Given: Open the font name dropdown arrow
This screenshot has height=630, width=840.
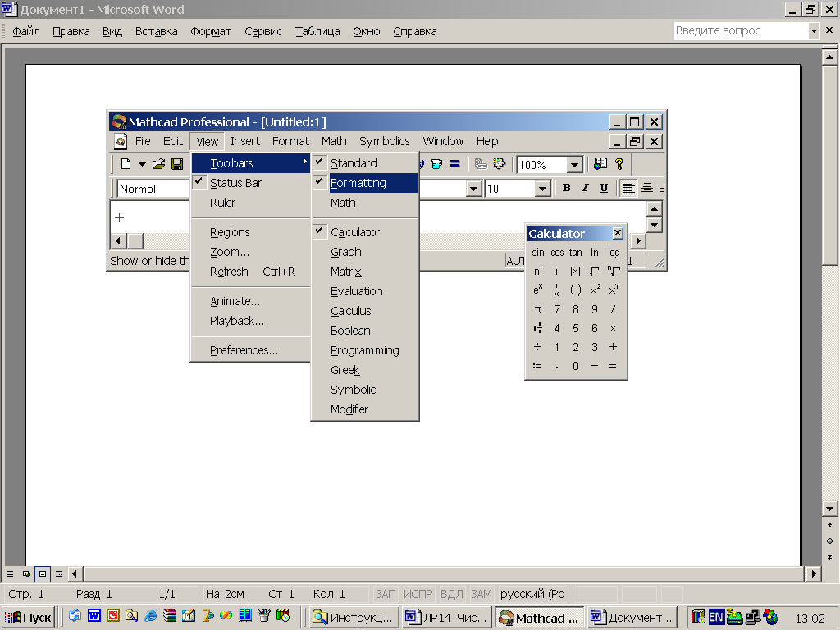Looking at the screenshot, I should (473, 189).
